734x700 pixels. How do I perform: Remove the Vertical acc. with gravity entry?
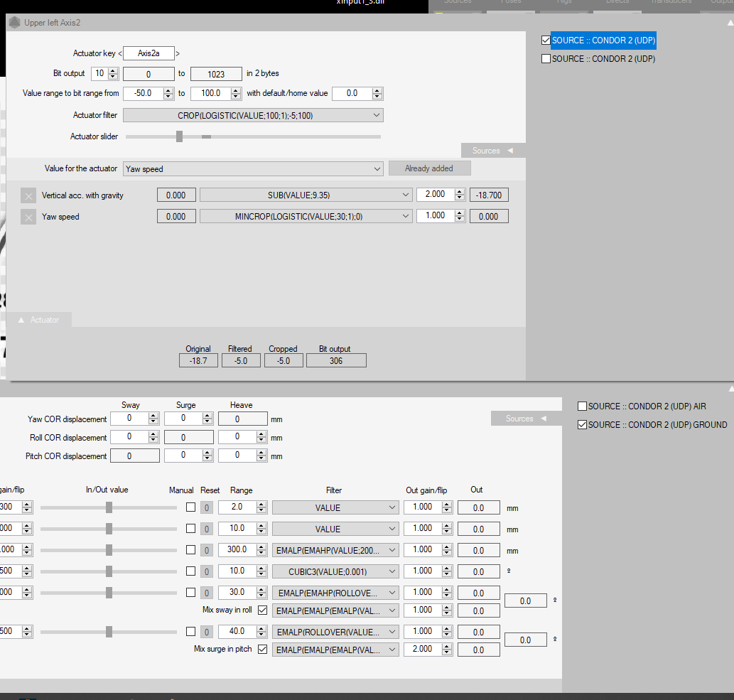[x=28, y=196]
